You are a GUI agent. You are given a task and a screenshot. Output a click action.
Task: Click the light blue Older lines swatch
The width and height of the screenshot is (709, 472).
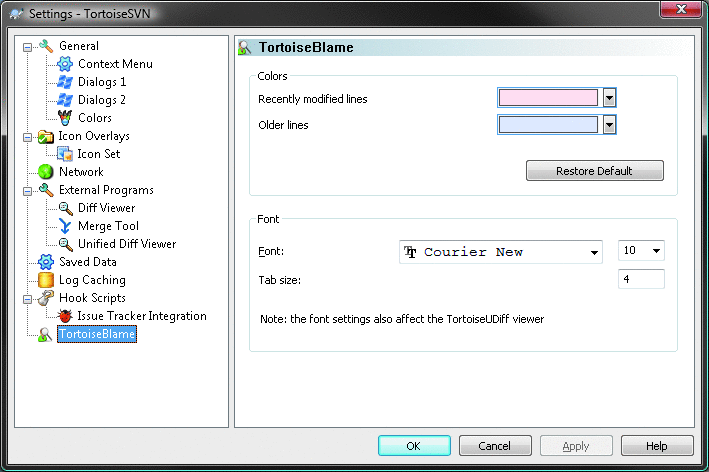(x=548, y=125)
